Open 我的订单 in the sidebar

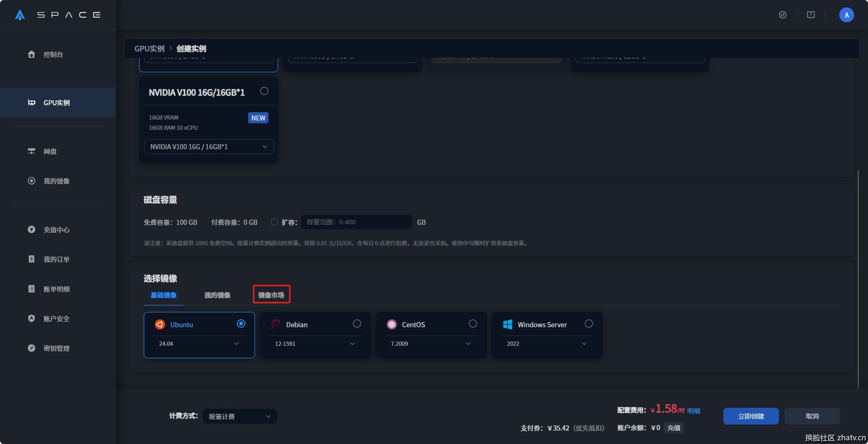pos(57,259)
